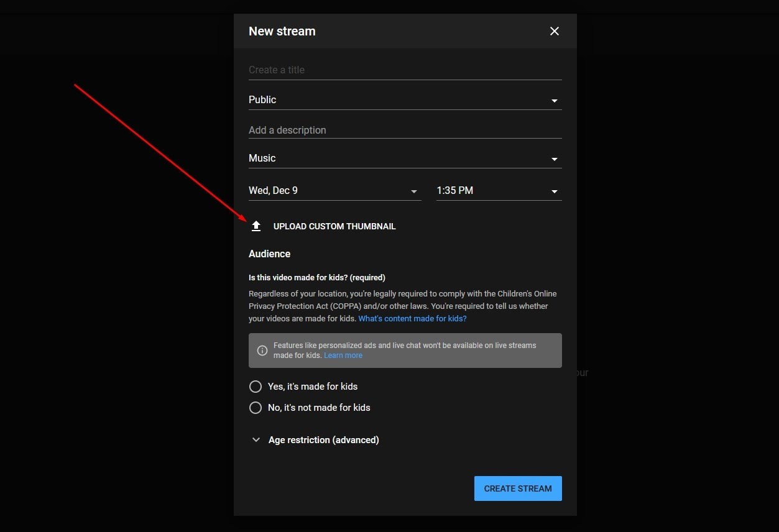Click the New stream dialog title

282,31
